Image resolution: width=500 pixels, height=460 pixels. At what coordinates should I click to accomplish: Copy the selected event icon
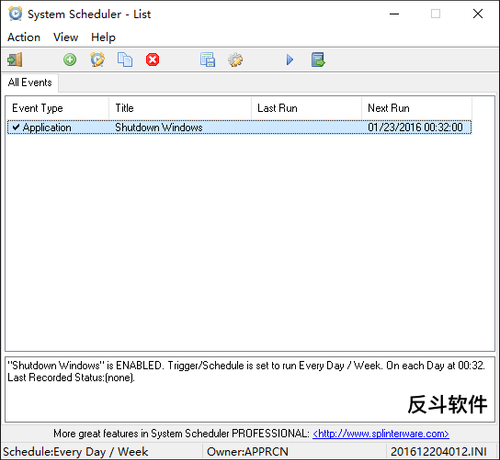tap(125, 60)
